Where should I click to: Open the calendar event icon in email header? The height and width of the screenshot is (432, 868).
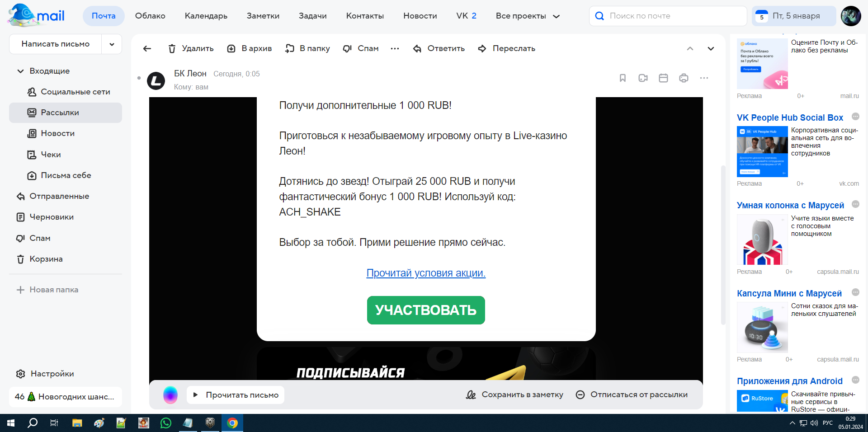click(x=663, y=78)
